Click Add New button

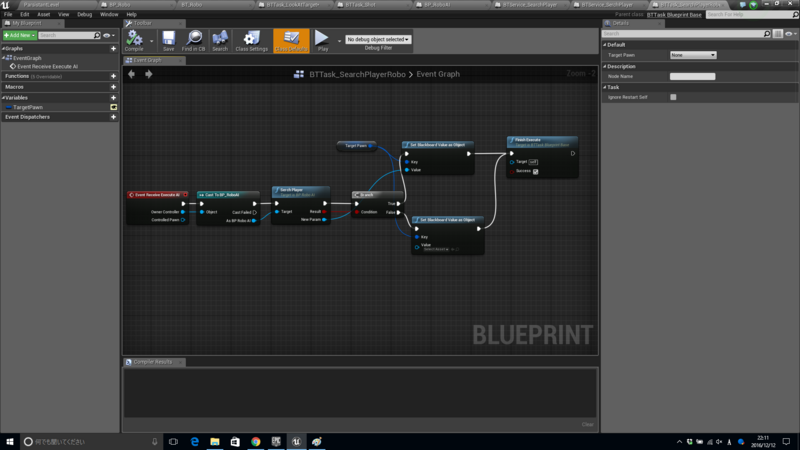tap(19, 35)
